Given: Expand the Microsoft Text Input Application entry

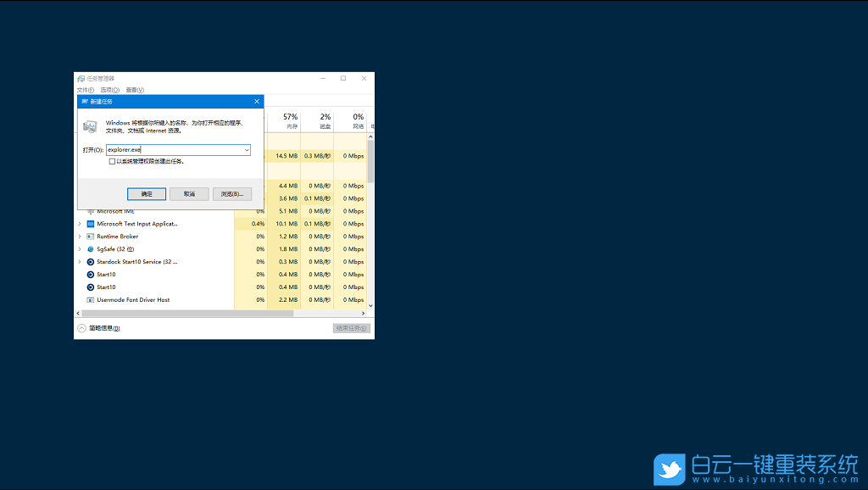Looking at the screenshot, I should pos(79,224).
